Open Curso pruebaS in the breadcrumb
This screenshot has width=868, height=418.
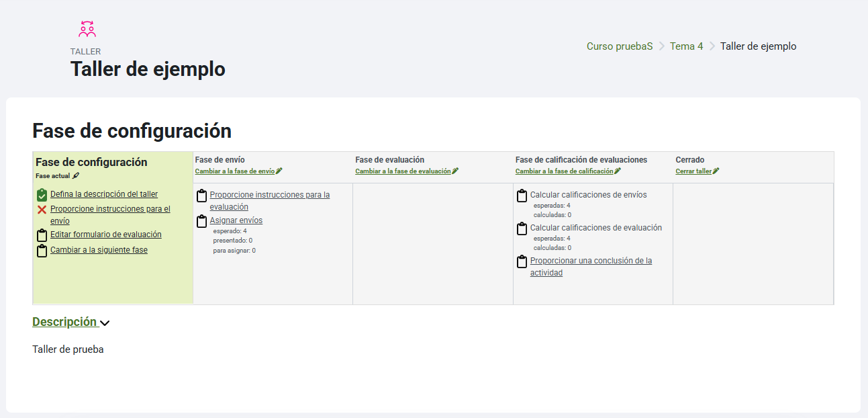tap(619, 46)
